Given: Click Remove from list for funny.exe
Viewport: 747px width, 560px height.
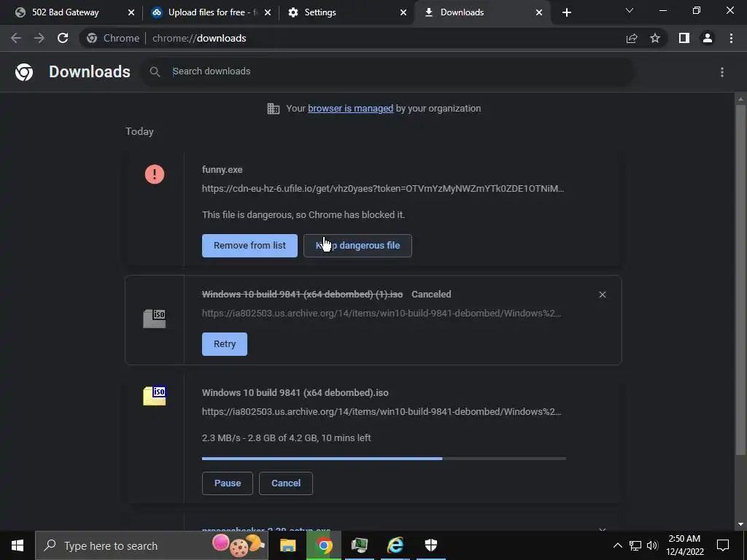Looking at the screenshot, I should coord(249,246).
